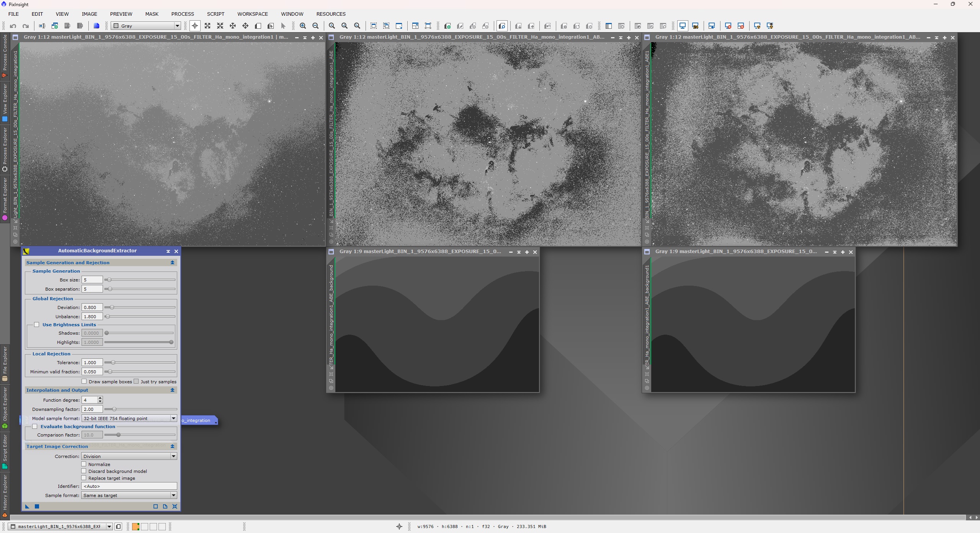Click the o_integration blue view tab

[199, 420]
